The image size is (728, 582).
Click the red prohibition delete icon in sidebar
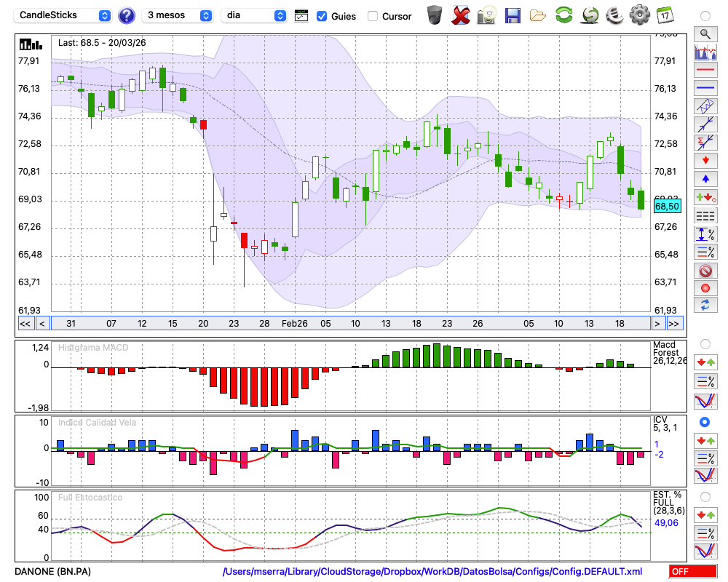pos(705,271)
